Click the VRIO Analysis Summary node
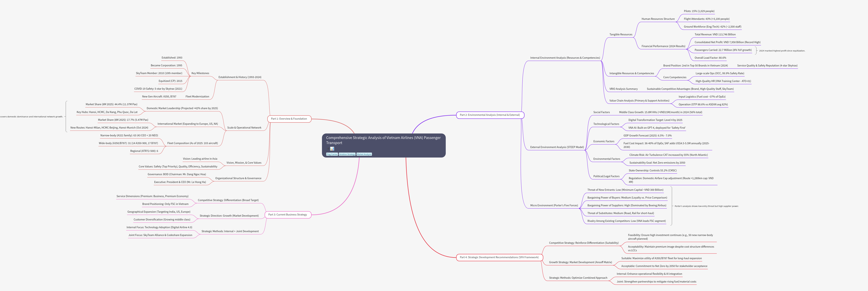Image resolution: width=868 pixels, height=291 pixels. click(623, 89)
